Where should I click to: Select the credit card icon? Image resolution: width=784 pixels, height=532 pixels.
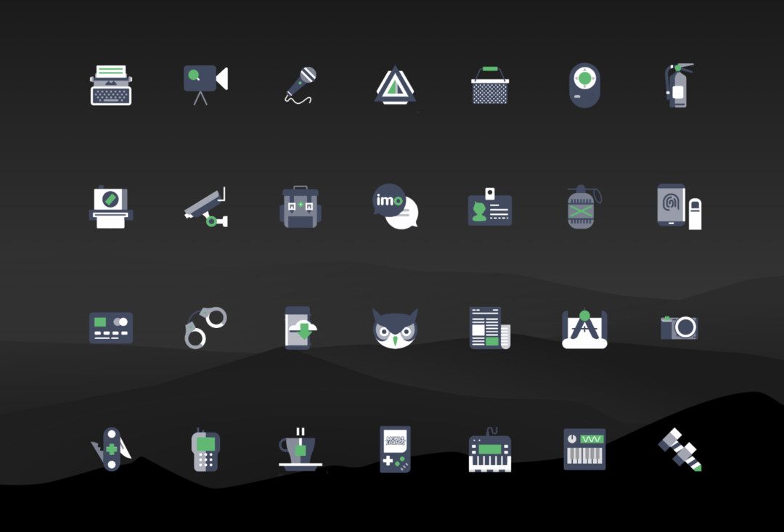[x=111, y=328]
